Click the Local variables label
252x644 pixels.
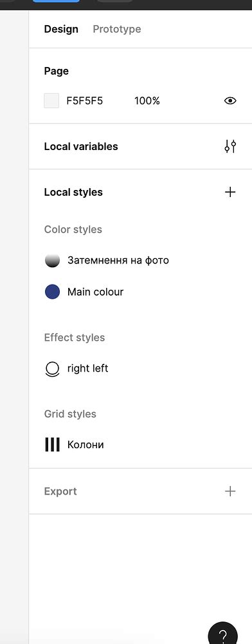coord(81,147)
